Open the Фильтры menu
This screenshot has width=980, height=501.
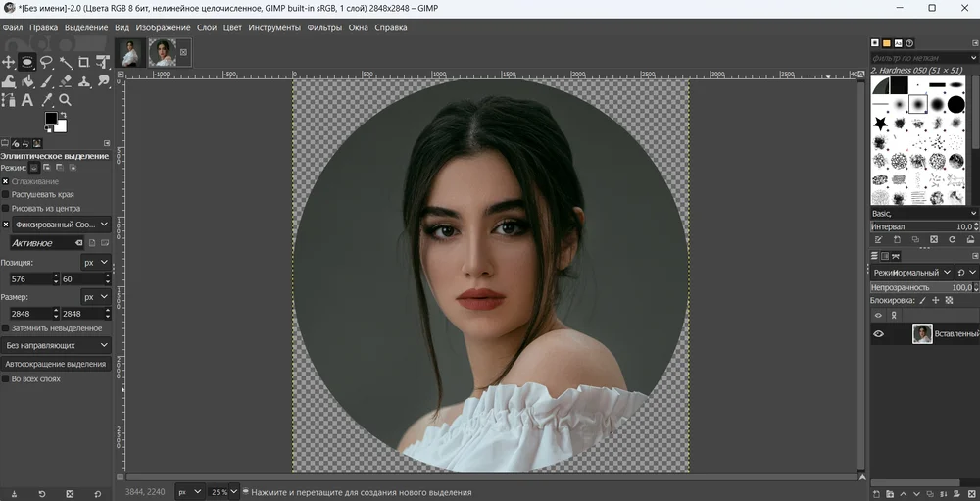(x=324, y=27)
